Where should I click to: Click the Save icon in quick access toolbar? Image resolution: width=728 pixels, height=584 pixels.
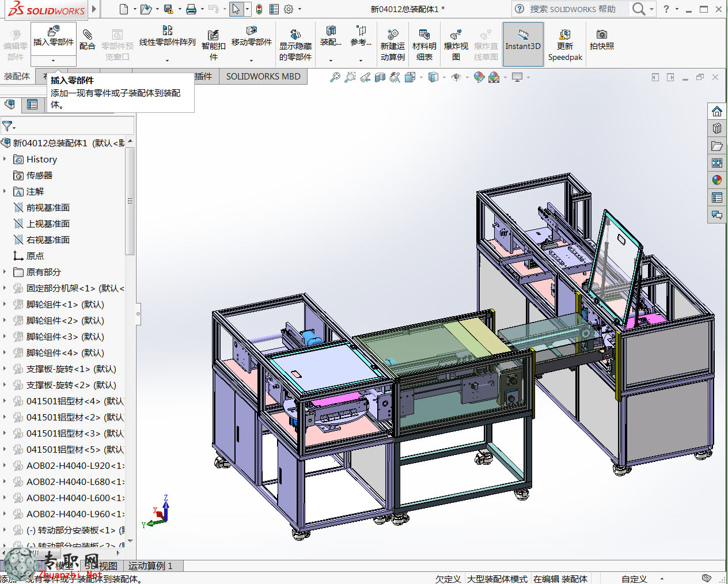(x=168, y=9)
